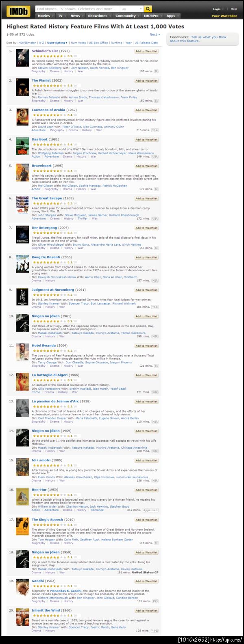Open the Showtimes menu item
This screenshot has height=644, width=244.
coord(98,16)
